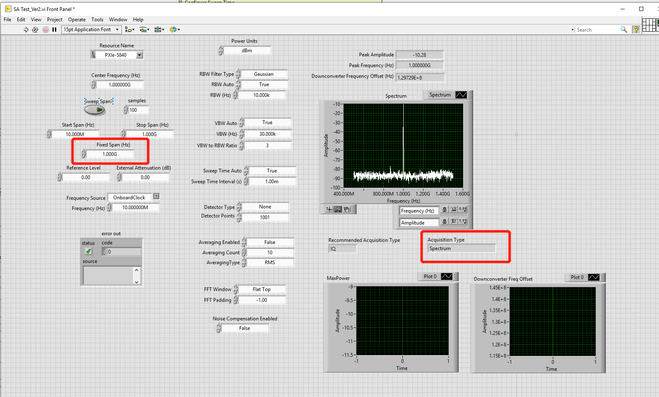
Task: Click the Reference Level 0.00 field
Action: (x=86, y=177)
